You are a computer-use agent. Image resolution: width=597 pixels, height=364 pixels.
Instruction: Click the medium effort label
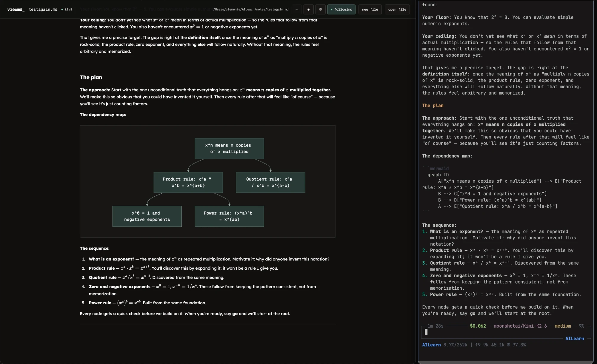click(x=563, y=326)
